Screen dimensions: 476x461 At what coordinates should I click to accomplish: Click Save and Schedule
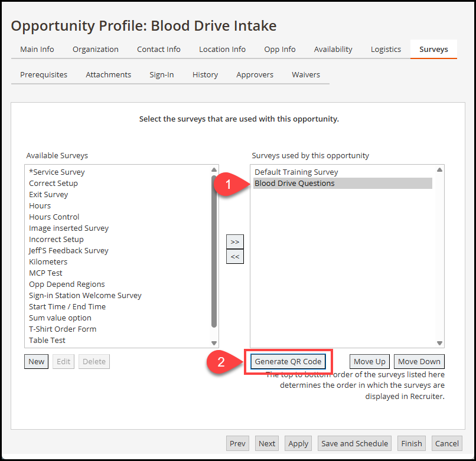[354, 443]
